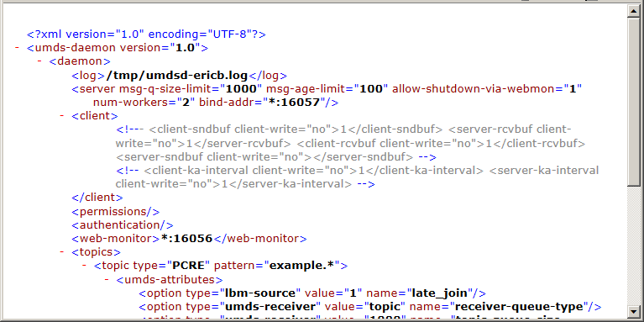Click the receiver-queue-type option name
The height and width of the screenshot is (322, 644).
tap(520, 307)
